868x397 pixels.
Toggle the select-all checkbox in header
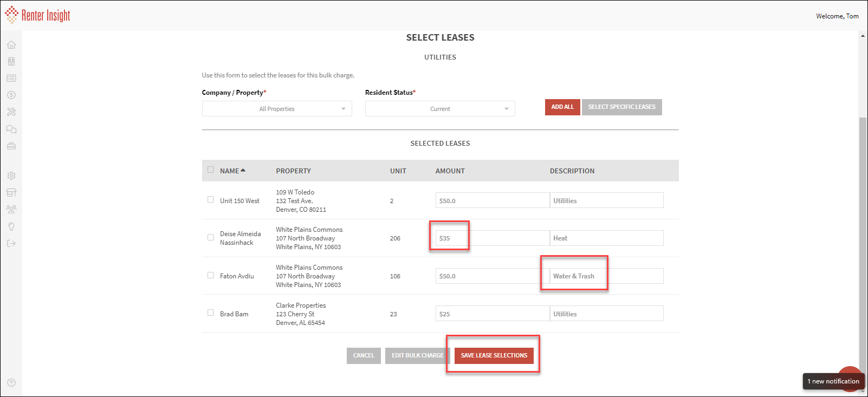[211, 170]
